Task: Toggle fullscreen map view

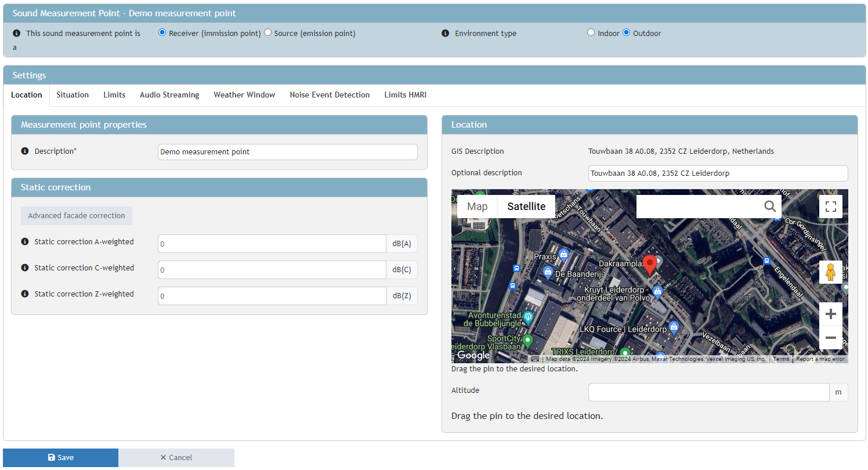Action: [830, 207]
